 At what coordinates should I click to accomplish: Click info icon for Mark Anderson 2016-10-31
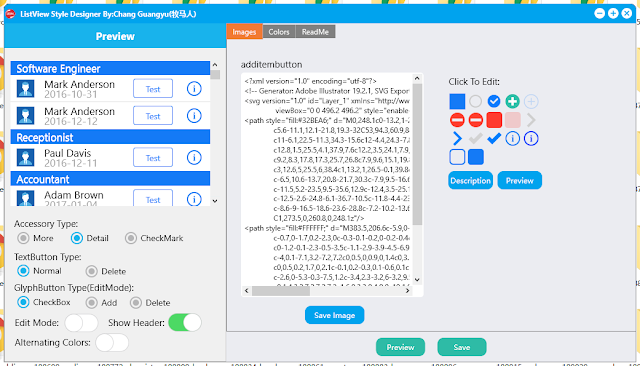point(194,89)
